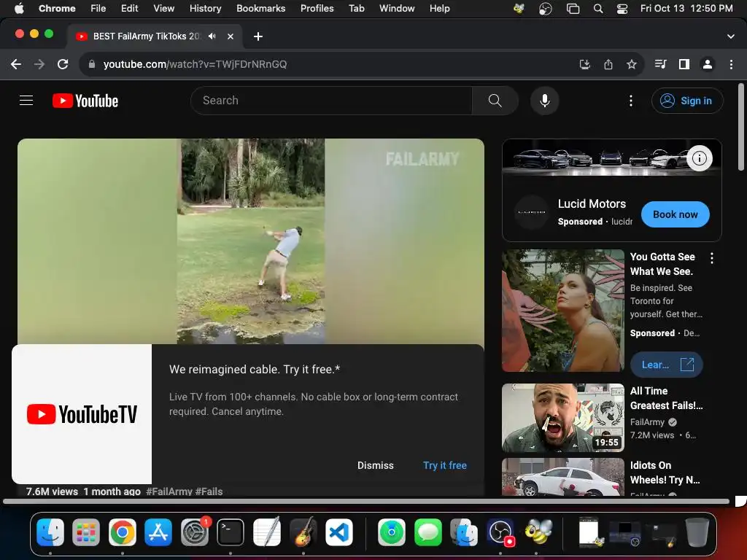
Task: Focus the YouTube Search field
Action: coord(332,101)
